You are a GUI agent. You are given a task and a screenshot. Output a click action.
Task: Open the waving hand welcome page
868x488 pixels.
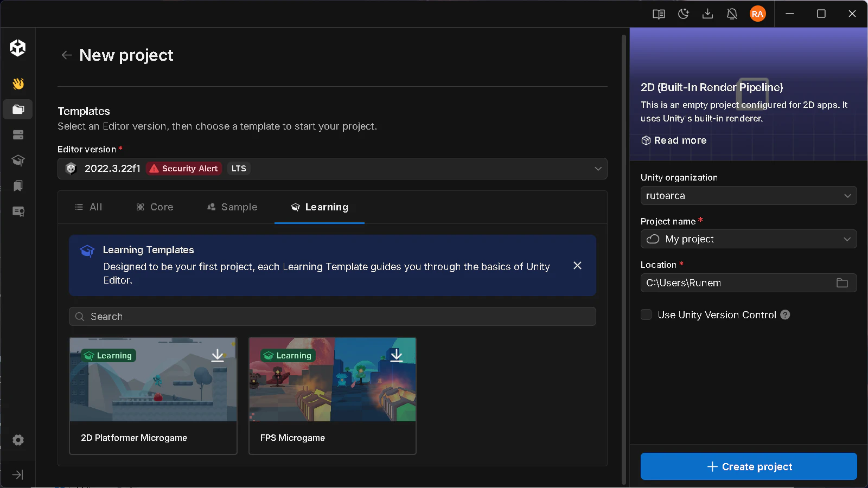[18, 84]
